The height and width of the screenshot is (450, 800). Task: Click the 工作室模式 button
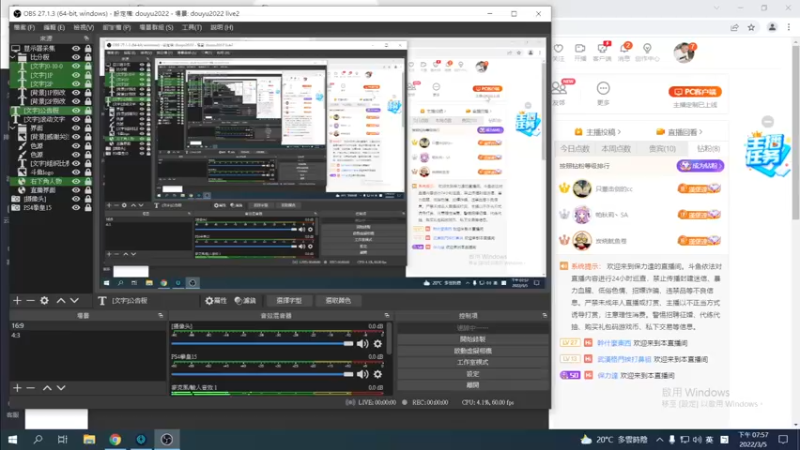[x=472, y=362]
